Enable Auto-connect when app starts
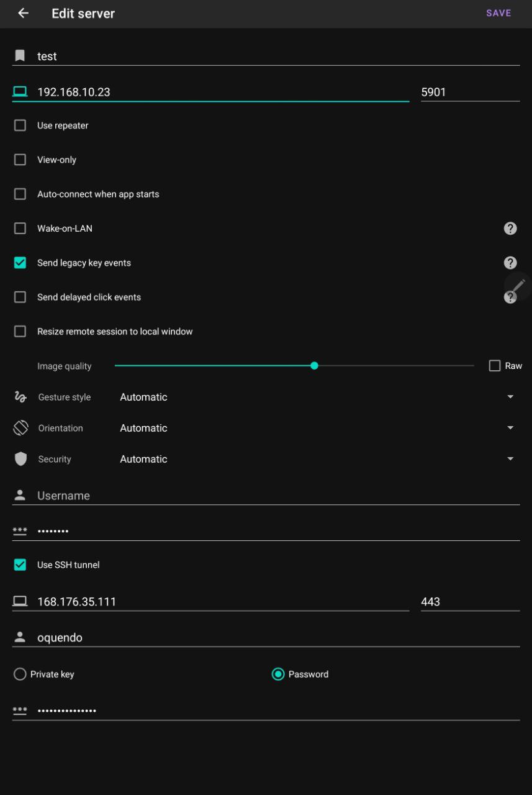The image size is (532, 795). [20, 194]
